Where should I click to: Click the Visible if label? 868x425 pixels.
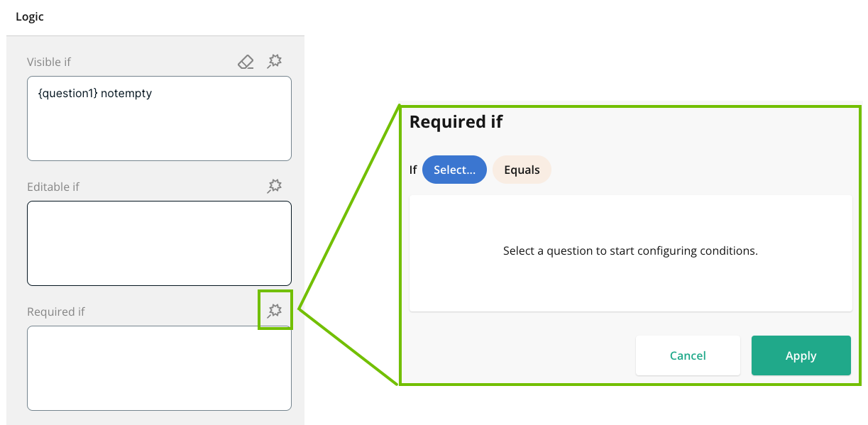click(49, 62)
